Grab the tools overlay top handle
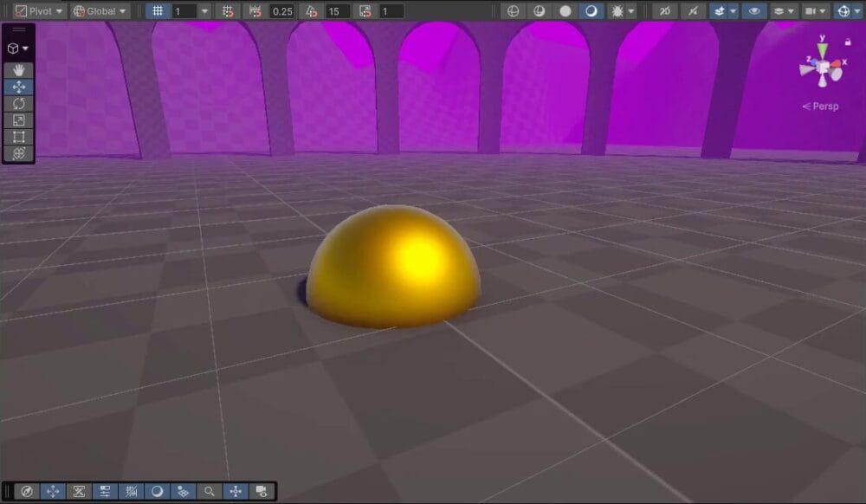 [19, 29]
